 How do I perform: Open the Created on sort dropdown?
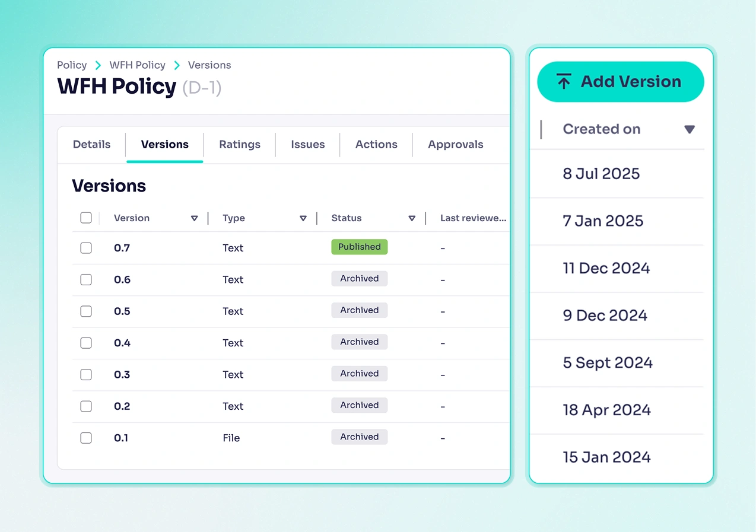coord(690,129)
